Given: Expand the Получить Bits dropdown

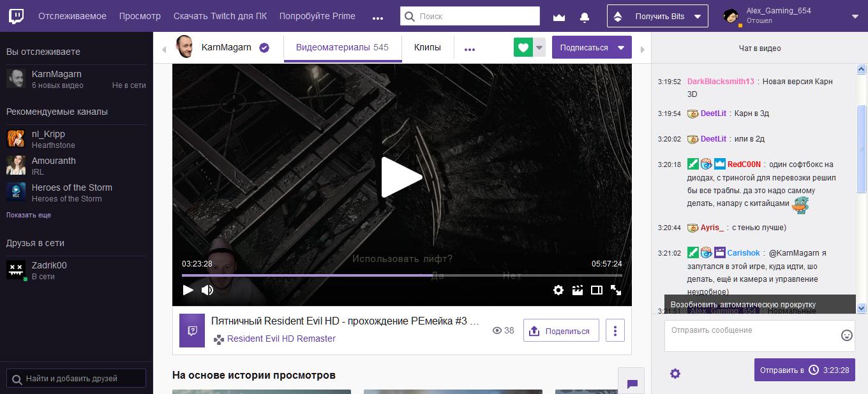Looking at the screenshot, I should tap(697, 17).
